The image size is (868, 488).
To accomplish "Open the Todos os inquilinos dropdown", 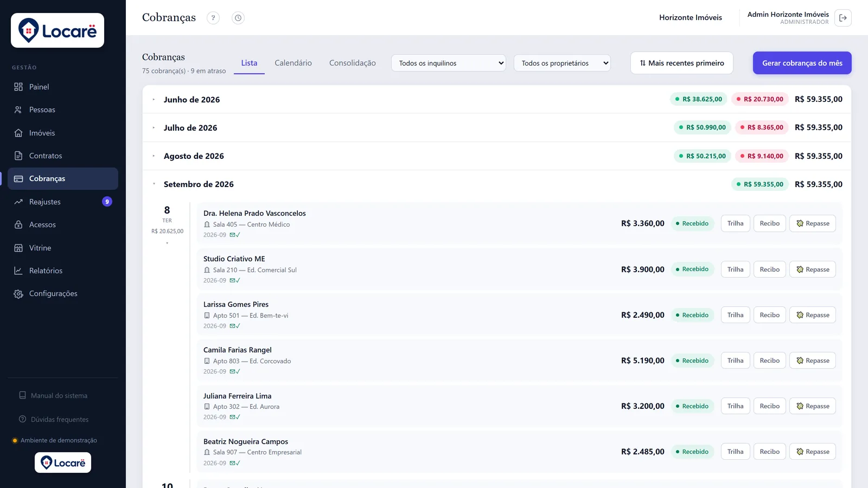I will [x=449, y=63].
